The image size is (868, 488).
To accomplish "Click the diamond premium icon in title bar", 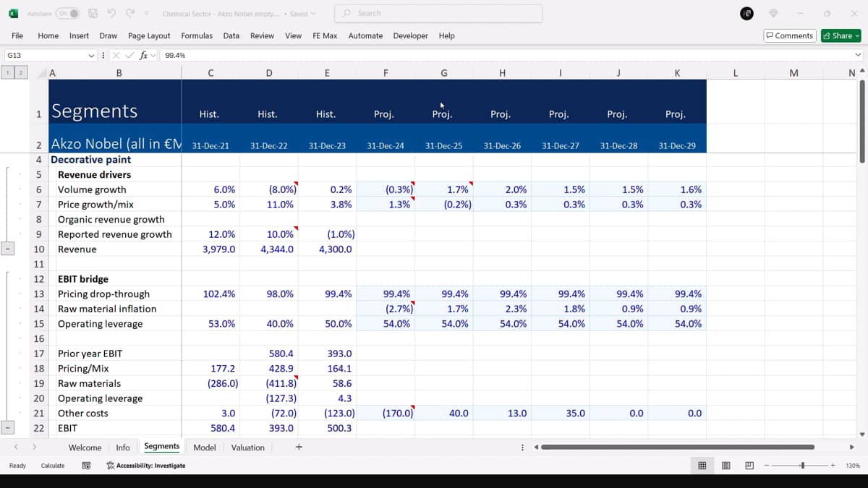I will pyautogui.click(x=773, y=14).
